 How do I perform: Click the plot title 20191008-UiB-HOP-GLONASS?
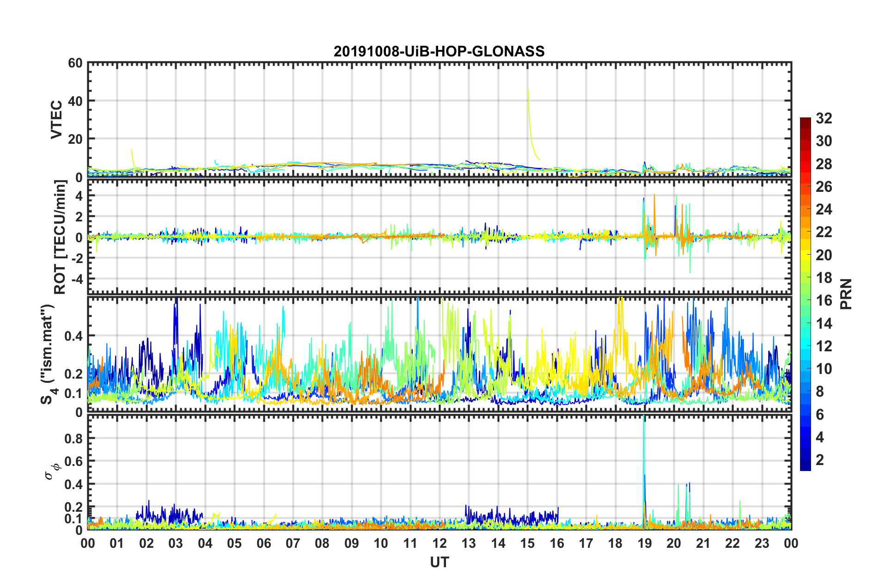(x=439, y=51)
